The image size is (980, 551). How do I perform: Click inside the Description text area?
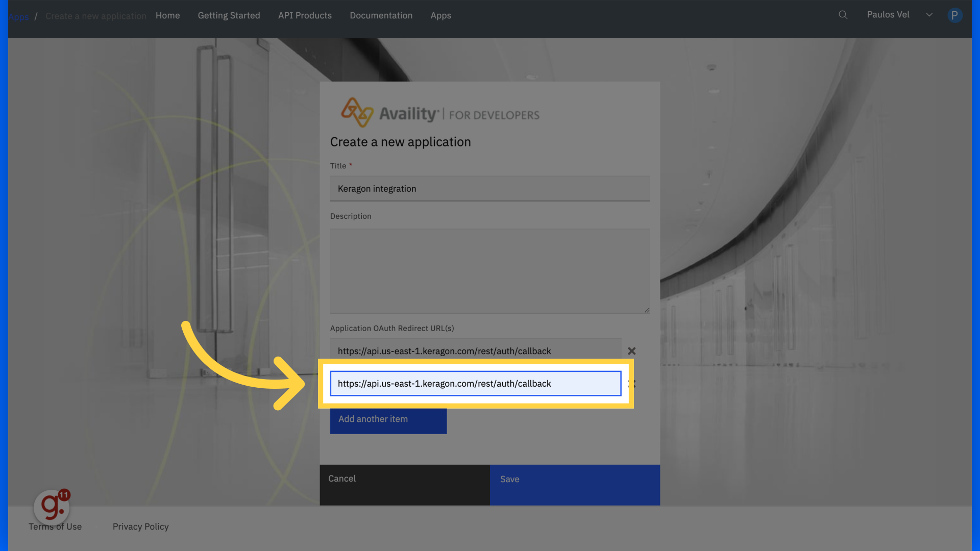tap(489, 270)
